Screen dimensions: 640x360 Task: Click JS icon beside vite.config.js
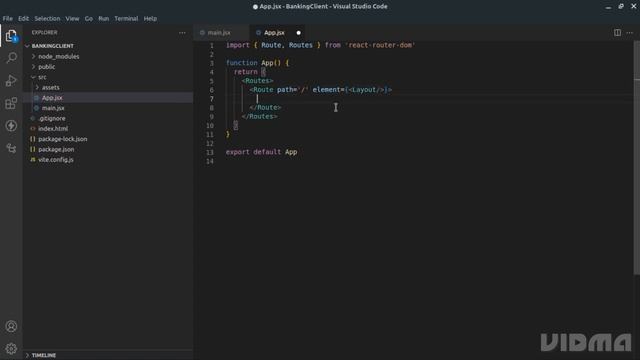point(33,160)
